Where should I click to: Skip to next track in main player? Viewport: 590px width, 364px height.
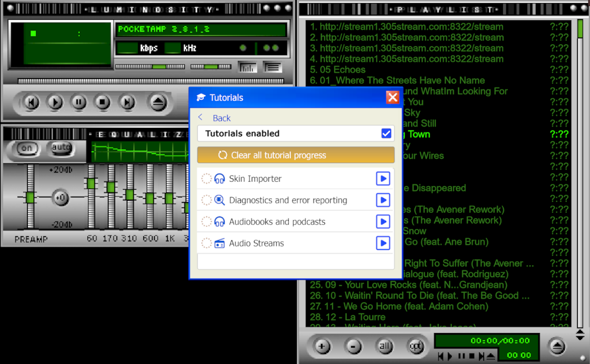pos(127,103)
